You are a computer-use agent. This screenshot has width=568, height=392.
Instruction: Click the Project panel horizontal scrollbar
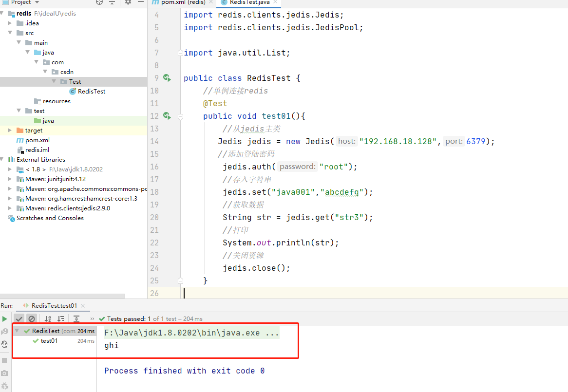[62, 296]
